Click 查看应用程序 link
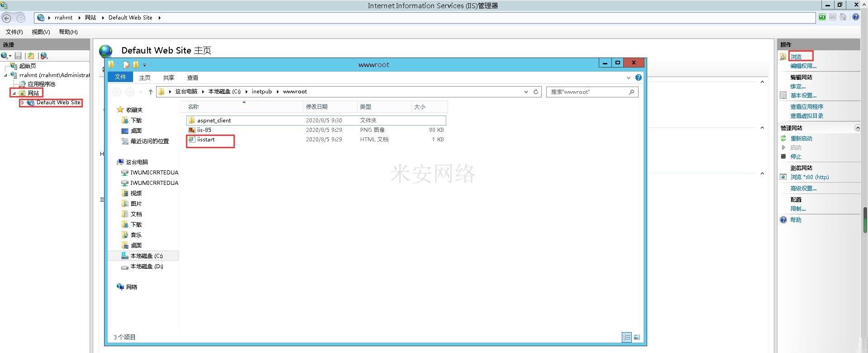The width and height of the screenshot is (868, 353). [x=807, y=106]
